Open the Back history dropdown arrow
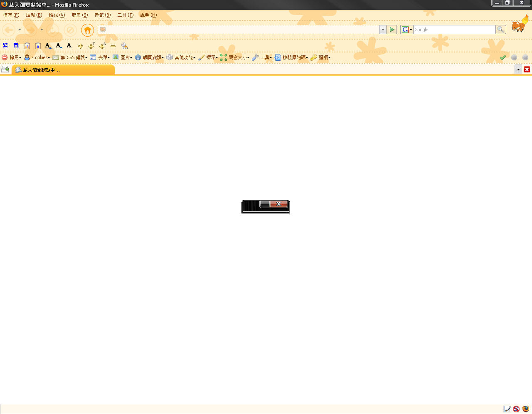 pyautogui.click(x=20, y=30)
